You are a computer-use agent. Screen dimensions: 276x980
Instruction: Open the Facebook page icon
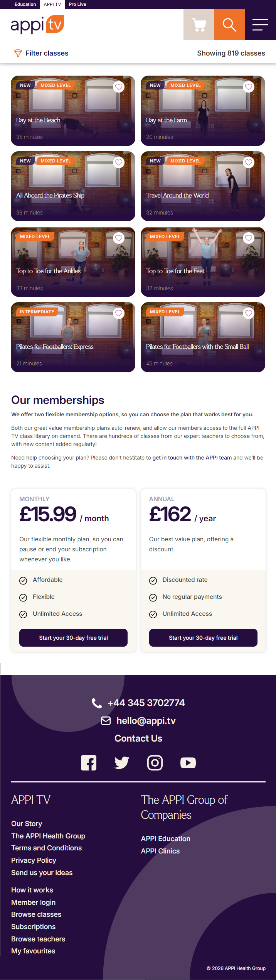click(89, 763)
